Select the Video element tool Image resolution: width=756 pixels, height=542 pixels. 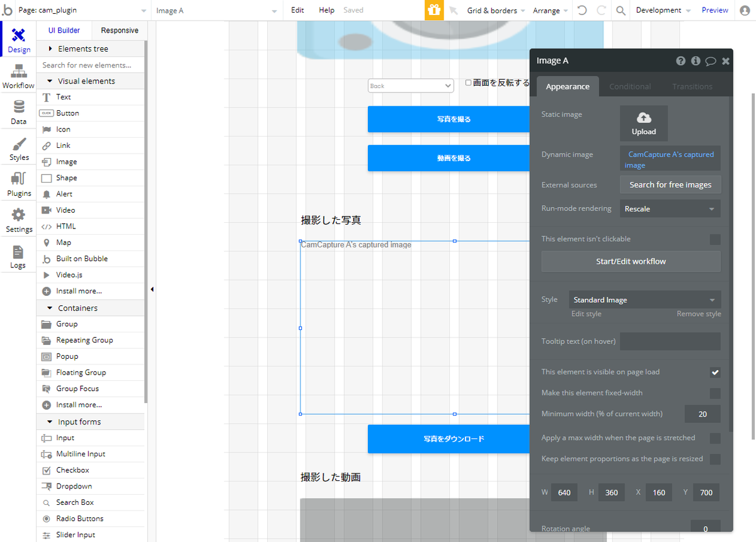[91, 210]
